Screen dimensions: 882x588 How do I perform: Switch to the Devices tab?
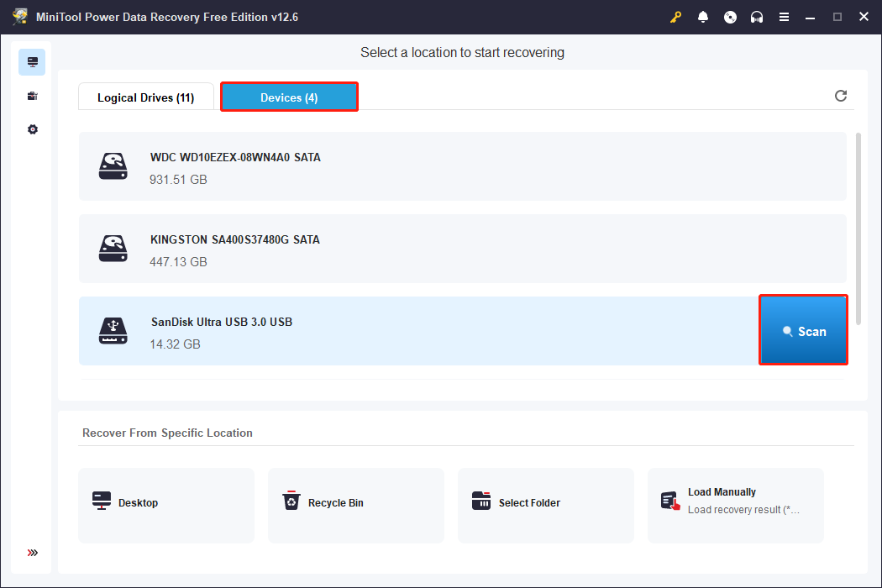[x=289, y=97]
